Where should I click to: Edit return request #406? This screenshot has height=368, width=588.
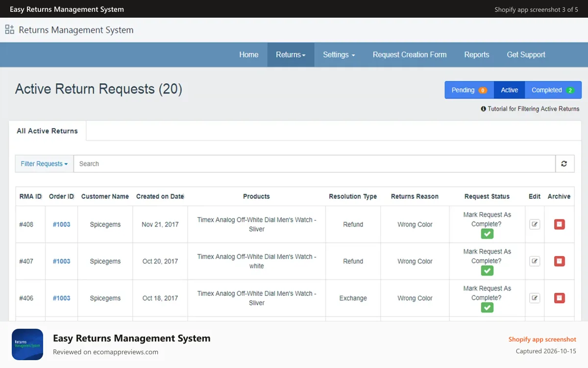click(535, 298)
